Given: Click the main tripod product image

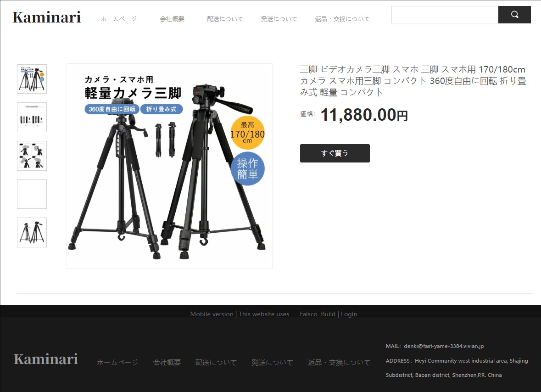Looking at the screenshot, I should tap(169, 166).
